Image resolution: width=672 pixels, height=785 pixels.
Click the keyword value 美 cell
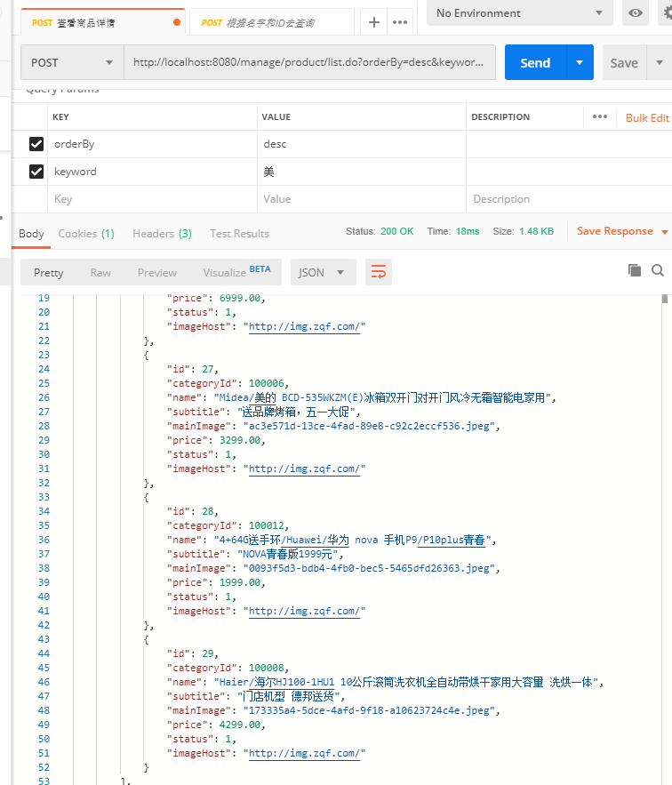click(x=362, y=172)
